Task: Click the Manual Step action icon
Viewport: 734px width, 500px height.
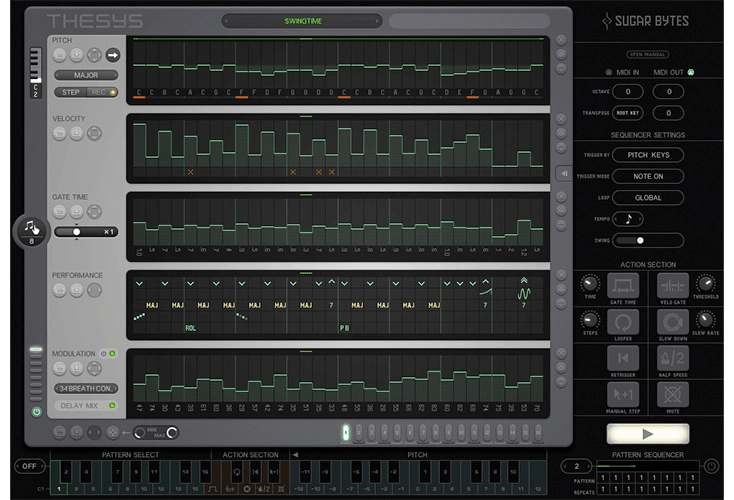Action: (x=623, y=395)
